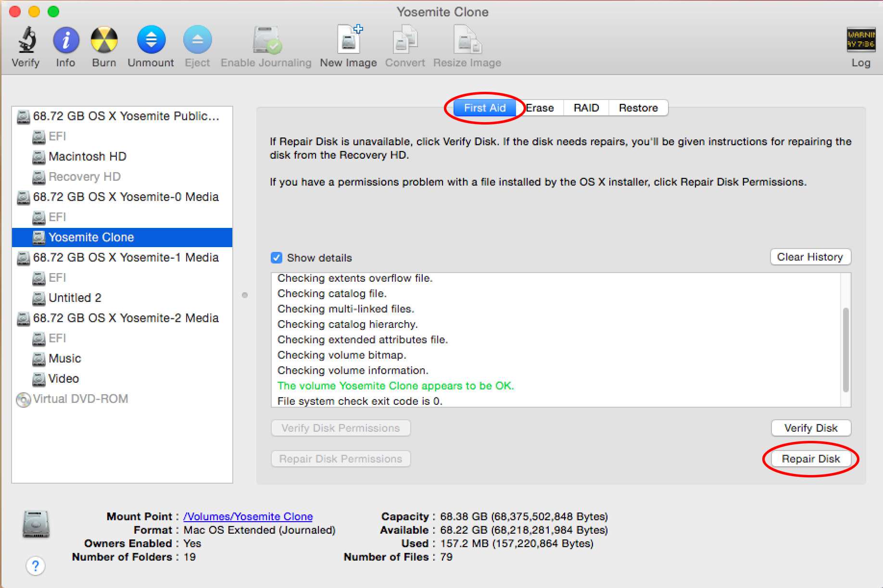The width and height of the screenshot is (883, 588).
Task: Switch to the Restore tab
Action: click(638, 108)
